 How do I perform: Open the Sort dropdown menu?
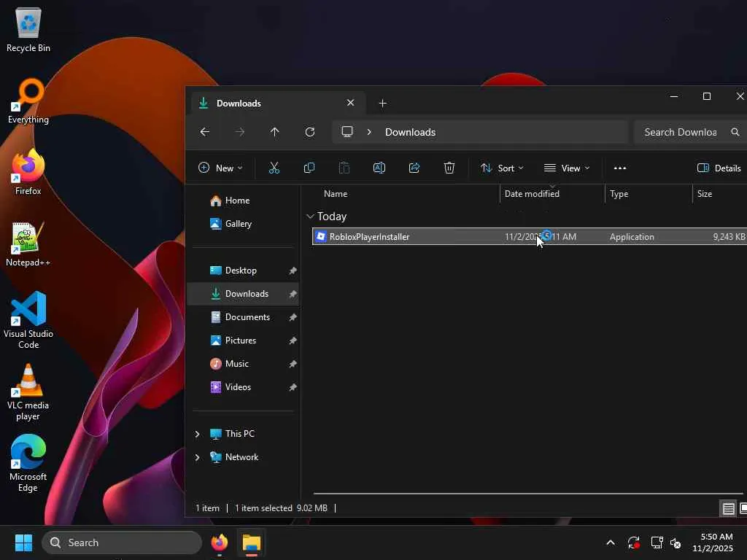502,168
